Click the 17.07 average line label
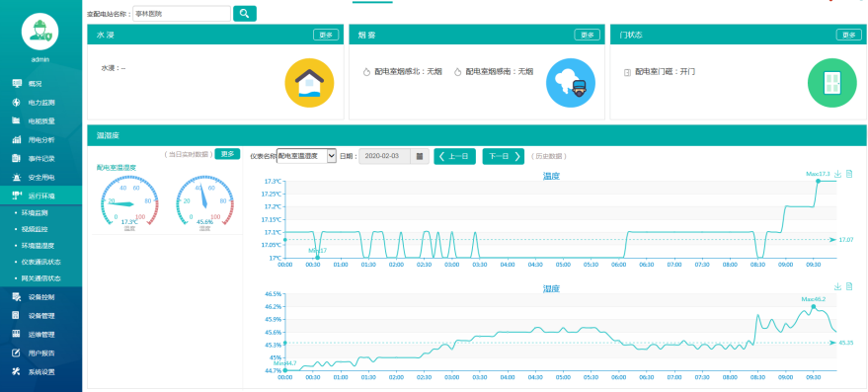The height and width of the screenshot is (392, 868). tap(846, 240)
